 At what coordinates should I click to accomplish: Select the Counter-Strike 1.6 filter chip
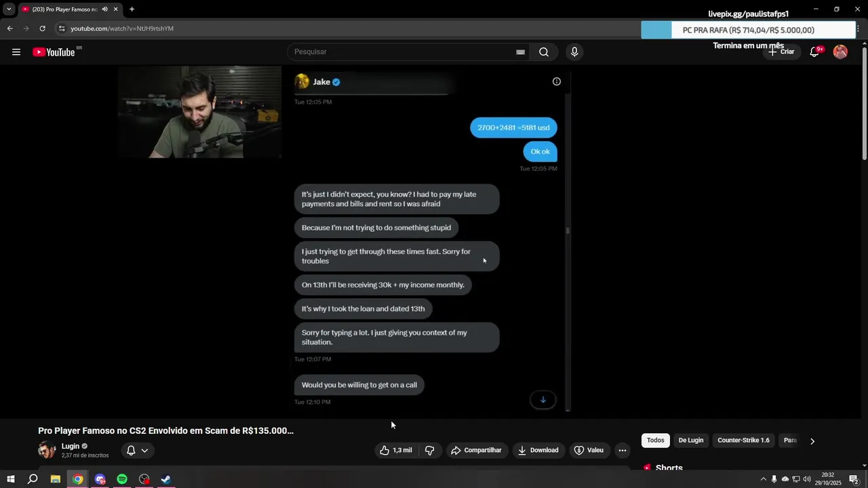coord(744,441)
